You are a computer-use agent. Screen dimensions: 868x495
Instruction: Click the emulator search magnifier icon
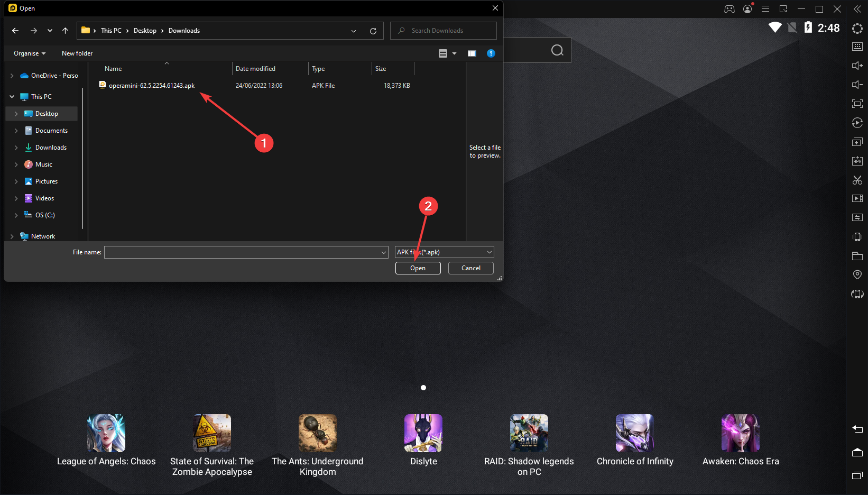(x=557, y=50)
